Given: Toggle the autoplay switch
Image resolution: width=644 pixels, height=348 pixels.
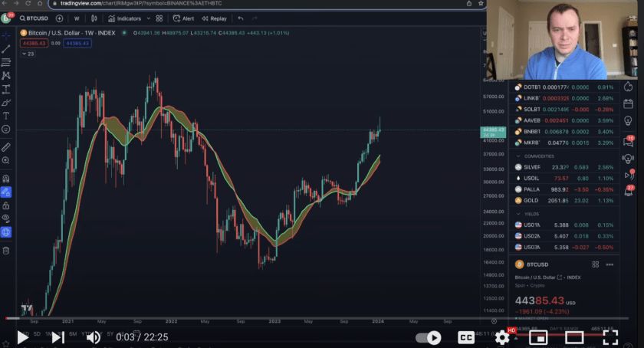Looking at the screenshot, I should [x=429, y=338].
